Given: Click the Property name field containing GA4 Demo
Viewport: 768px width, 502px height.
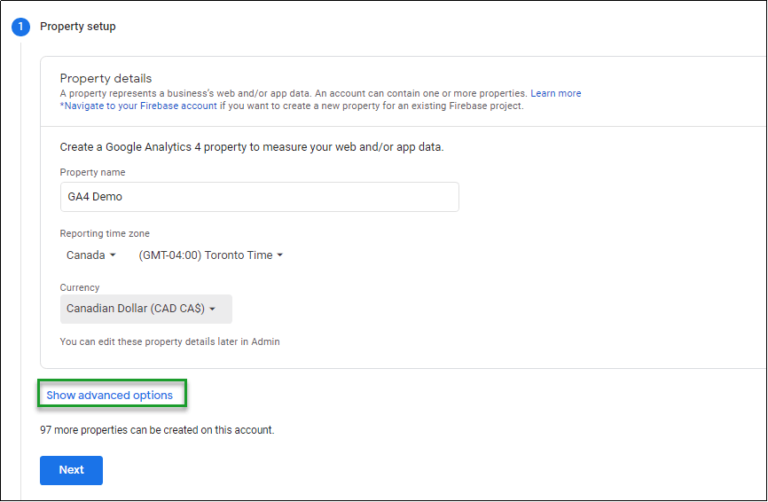Looking at the screenshot, I should (260, 197).
